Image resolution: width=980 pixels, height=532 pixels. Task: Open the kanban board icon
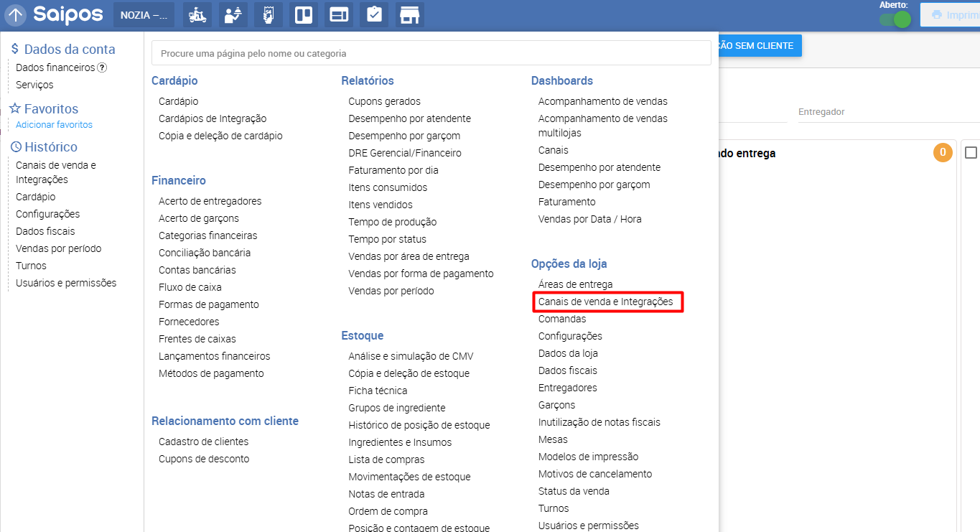(304, 15)
